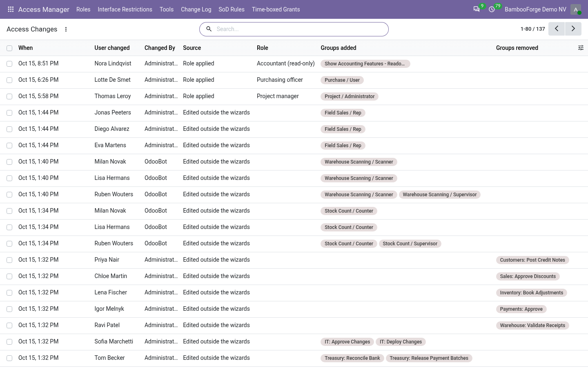Open the Tools menu

[x=167, y=9]
